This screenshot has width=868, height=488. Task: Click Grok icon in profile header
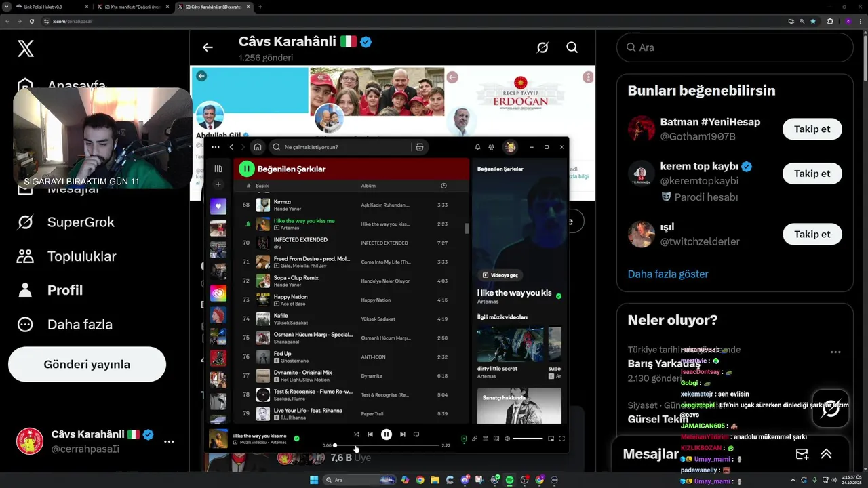click(542, 47)
